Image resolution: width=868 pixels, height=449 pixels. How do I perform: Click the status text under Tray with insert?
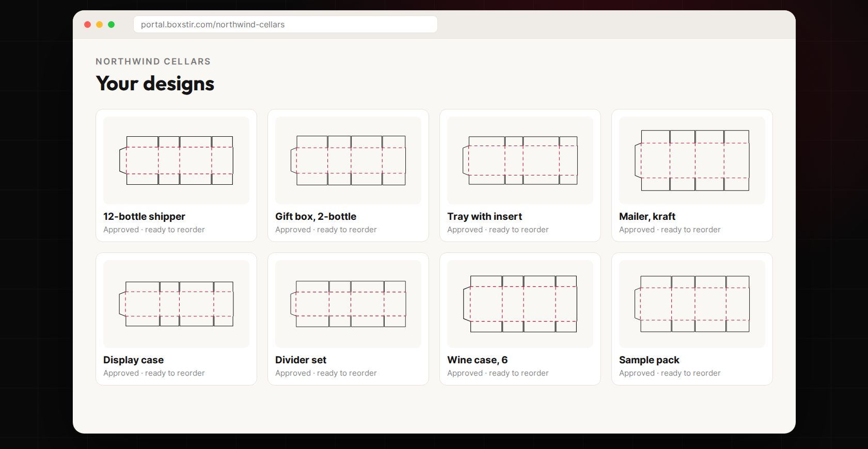498,230
